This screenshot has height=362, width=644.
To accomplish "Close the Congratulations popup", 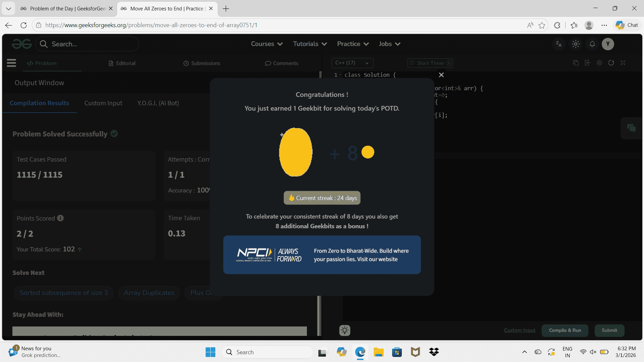I will tap(441, 75).
